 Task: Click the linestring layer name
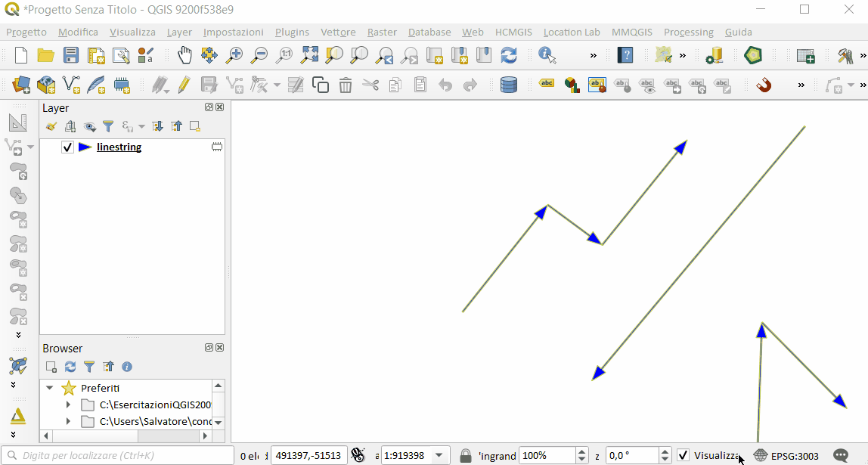coord(119,147)
